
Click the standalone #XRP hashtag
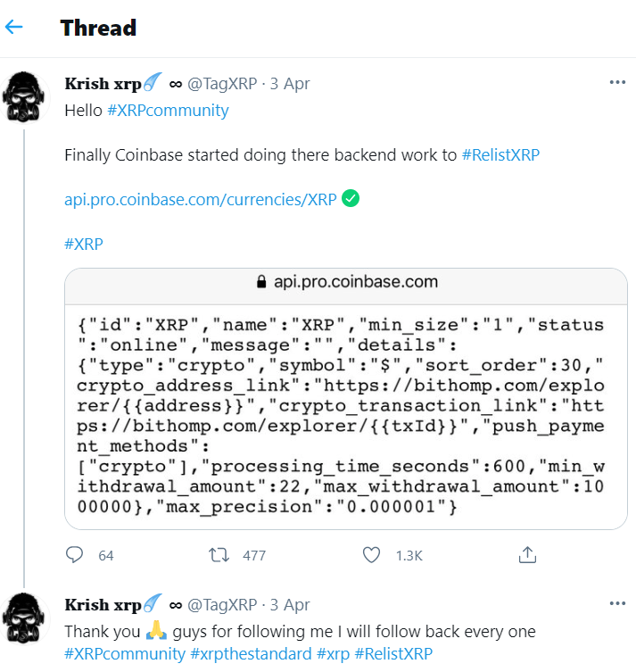click(84, 244)
